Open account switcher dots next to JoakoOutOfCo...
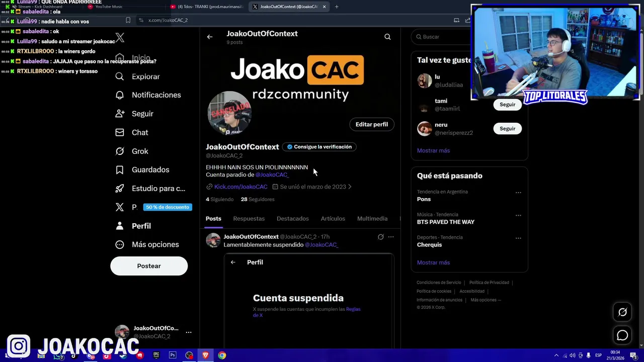The height and width of the screenshot is (362, 644). tap(189, 332)
